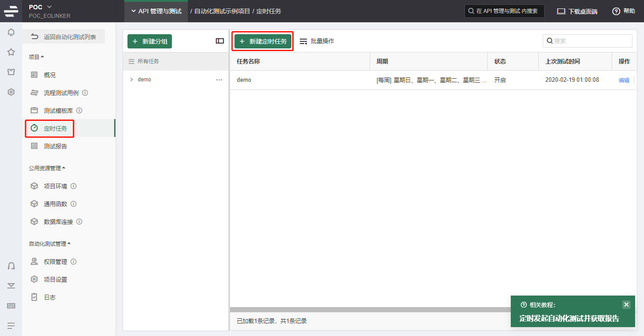Click the 新建定时任务 button
The width and height of the screenshot is (644, 336).
[x=263, y=41]
